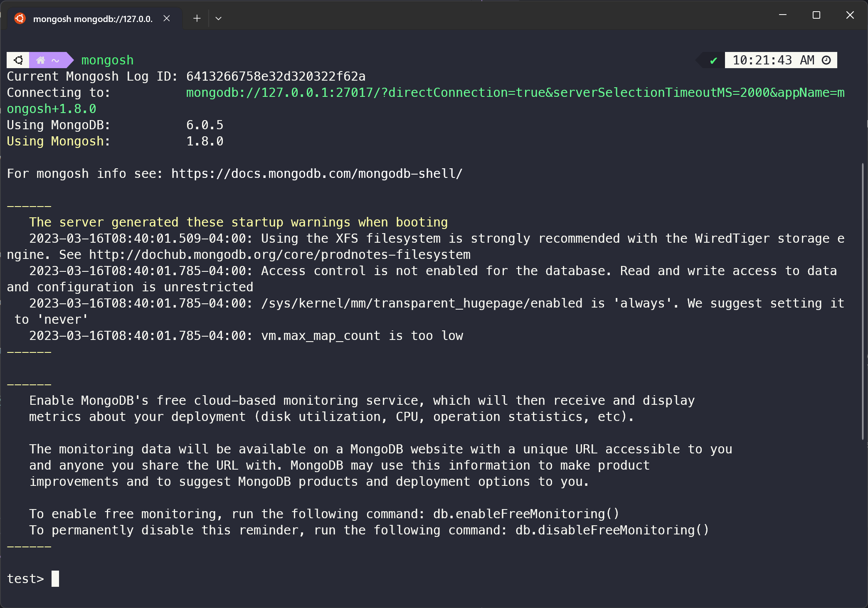868x608 pixels.
Task: Close the mongosh terminal tab
Action: 167,18
